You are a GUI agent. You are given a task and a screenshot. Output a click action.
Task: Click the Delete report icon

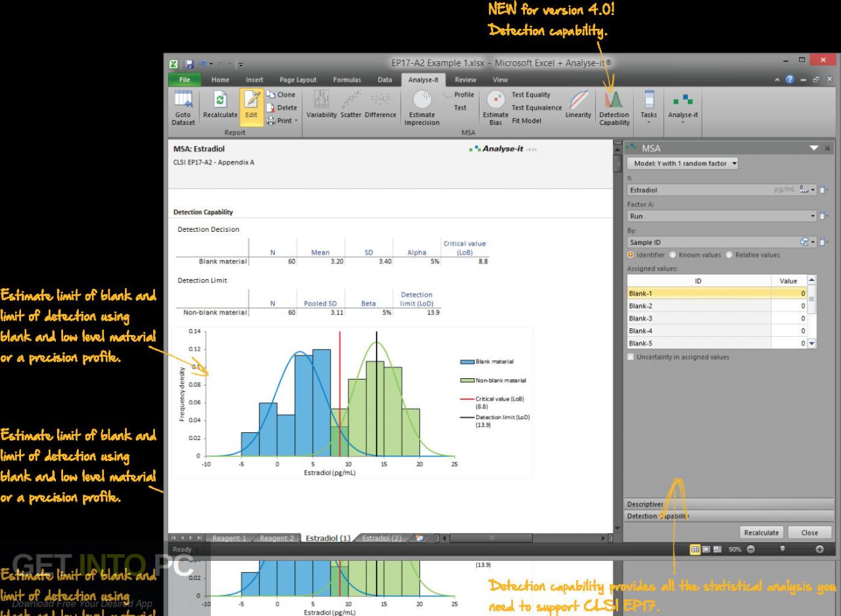[281, 108]
